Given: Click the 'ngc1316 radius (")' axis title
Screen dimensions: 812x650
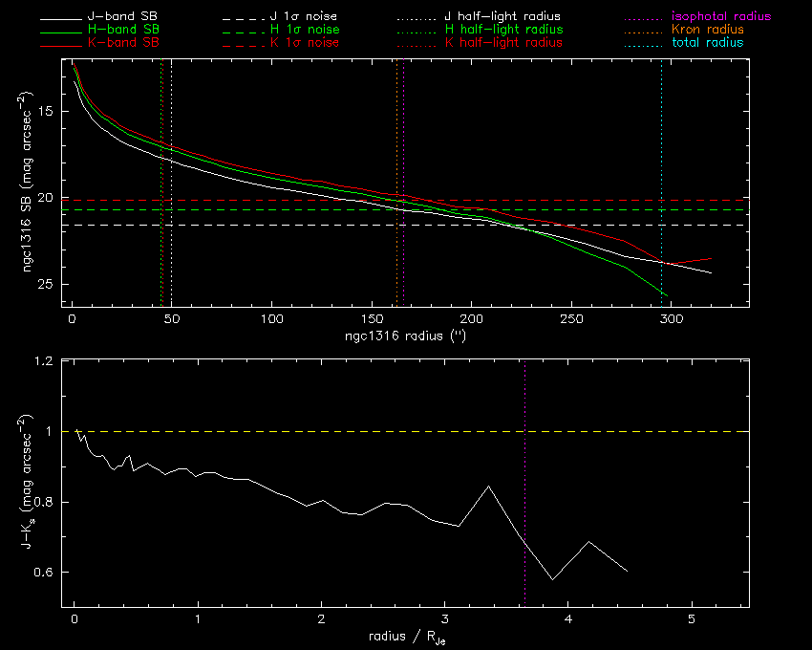Looking at the screenshot, I should [x=405, y=336].
